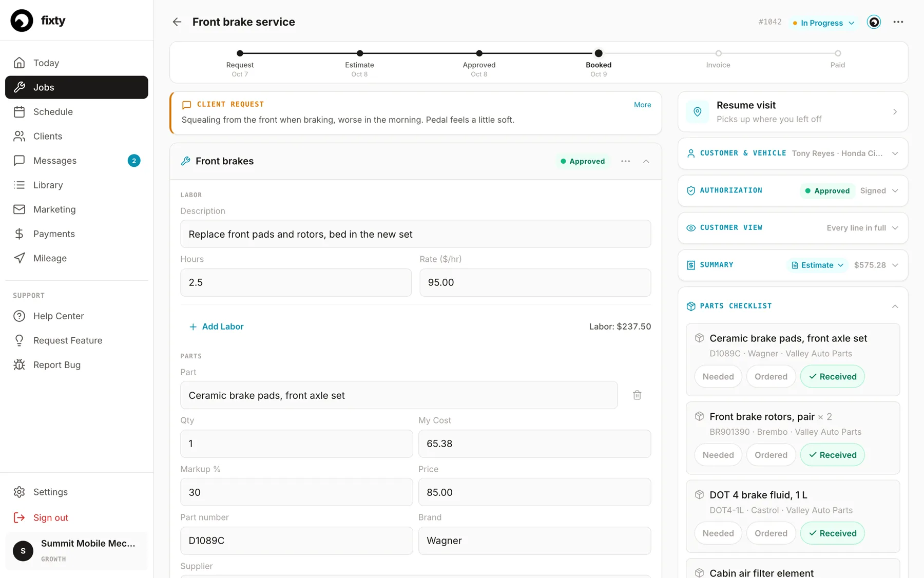Screen dimensions: 924x578
Task: Expand the Authorization panel
Action: pyautogui.click(x=895, y=190)
